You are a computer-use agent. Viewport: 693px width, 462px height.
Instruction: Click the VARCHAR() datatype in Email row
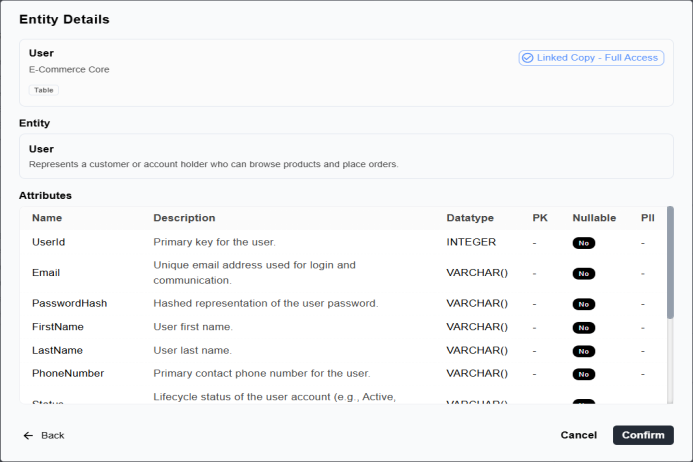point(477,273)
